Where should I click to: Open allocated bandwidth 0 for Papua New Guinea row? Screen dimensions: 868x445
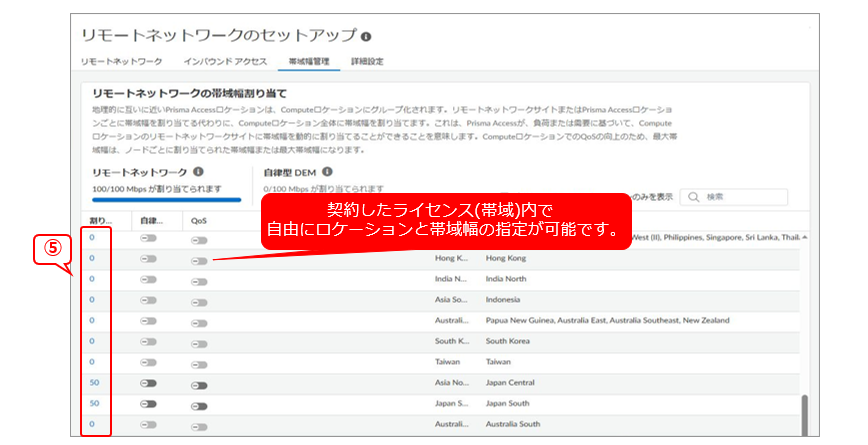tap(92, 320)
